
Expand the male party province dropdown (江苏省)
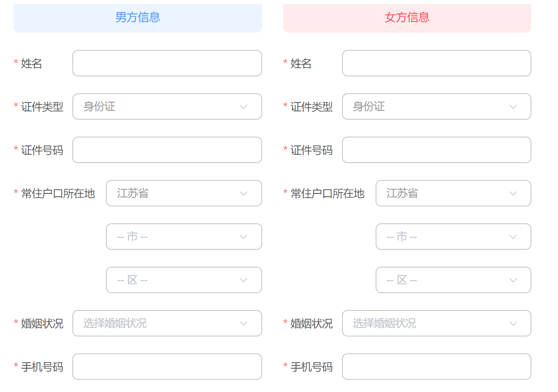click(x=184, y=193)
